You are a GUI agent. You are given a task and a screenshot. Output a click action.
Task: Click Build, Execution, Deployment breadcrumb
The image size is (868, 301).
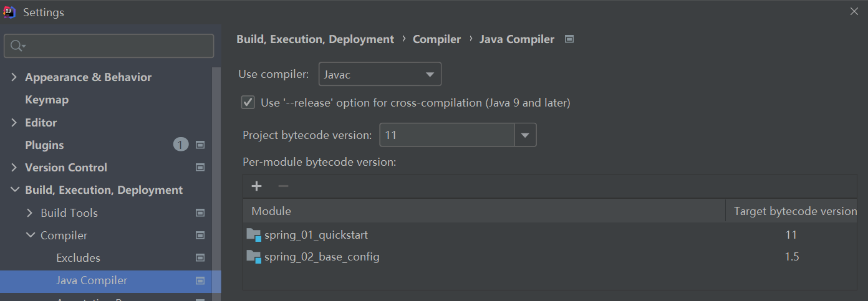point(316,39)
